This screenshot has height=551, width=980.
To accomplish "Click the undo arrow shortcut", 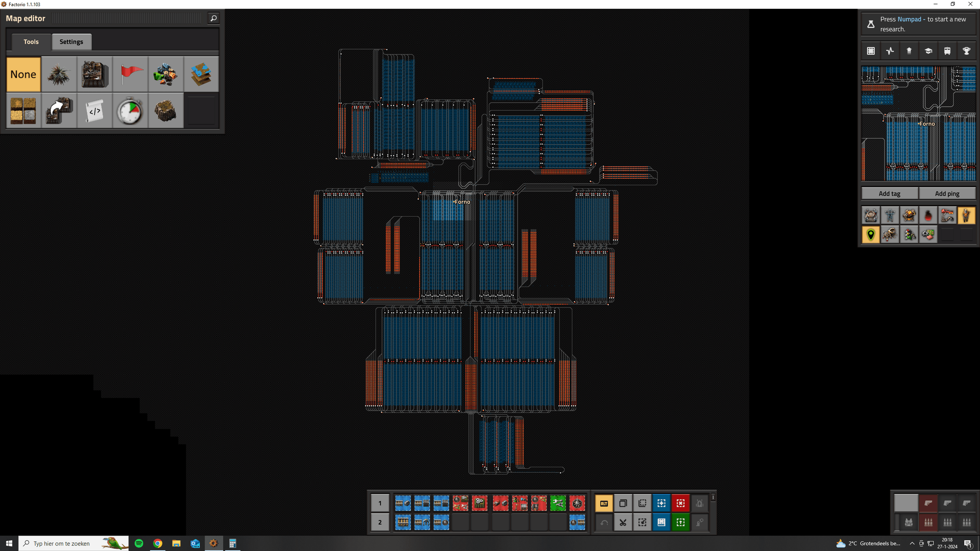I will pos(604,522).
